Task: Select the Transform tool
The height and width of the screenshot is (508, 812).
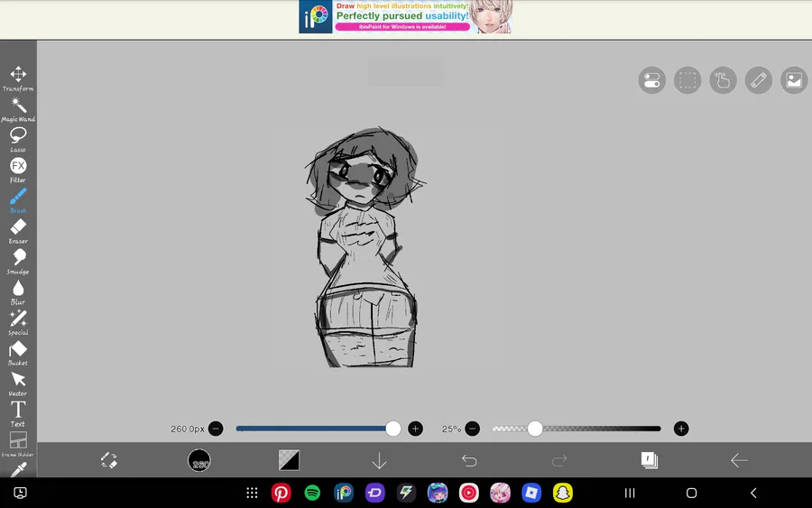Action: pos(18,79)
